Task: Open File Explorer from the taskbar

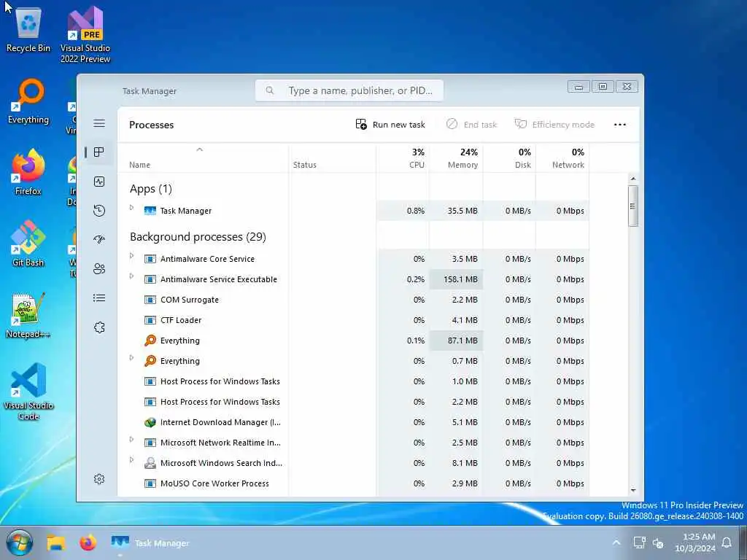Action: 55,542
